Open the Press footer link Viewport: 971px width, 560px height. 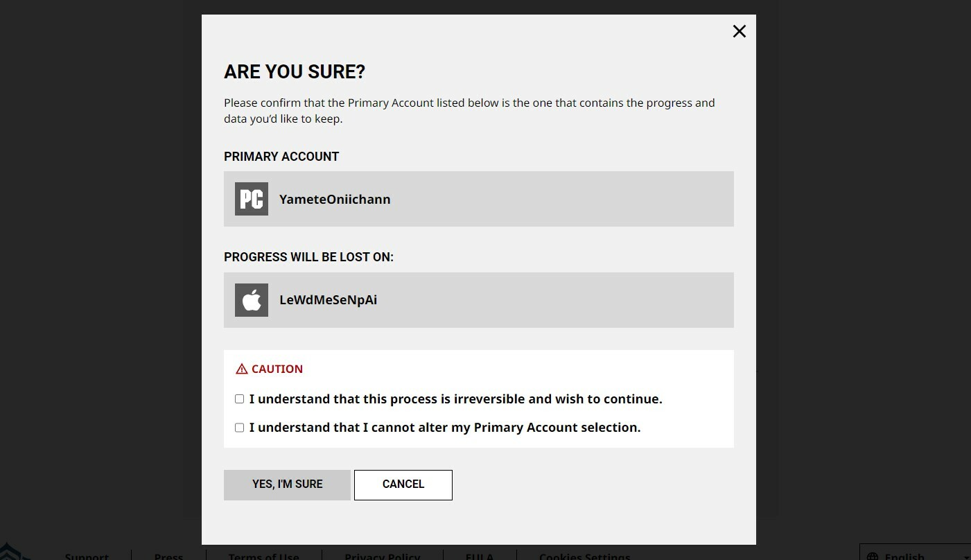pos(169,556)
